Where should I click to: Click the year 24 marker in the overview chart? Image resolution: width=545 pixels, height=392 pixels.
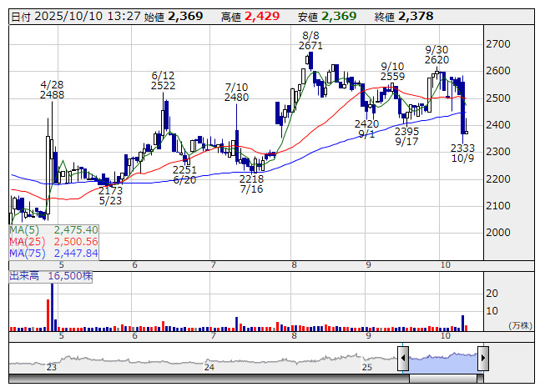pyautogui.click(x=209, y=367)
